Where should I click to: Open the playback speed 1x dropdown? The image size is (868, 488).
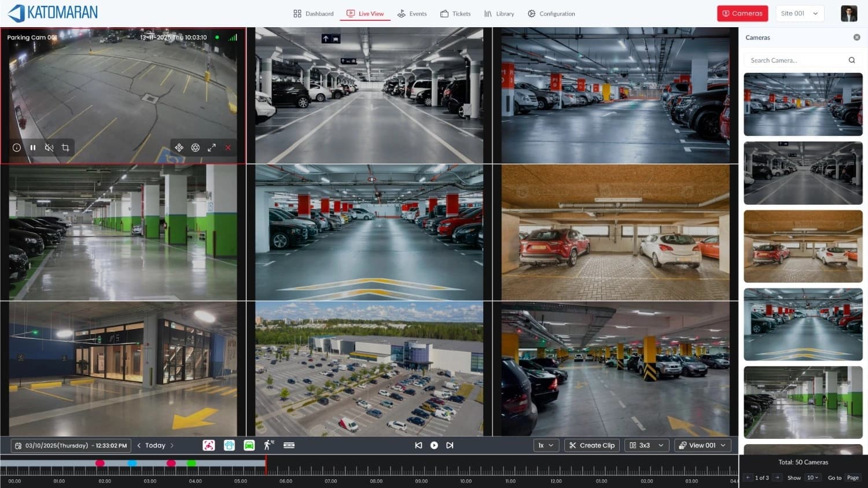546,445
